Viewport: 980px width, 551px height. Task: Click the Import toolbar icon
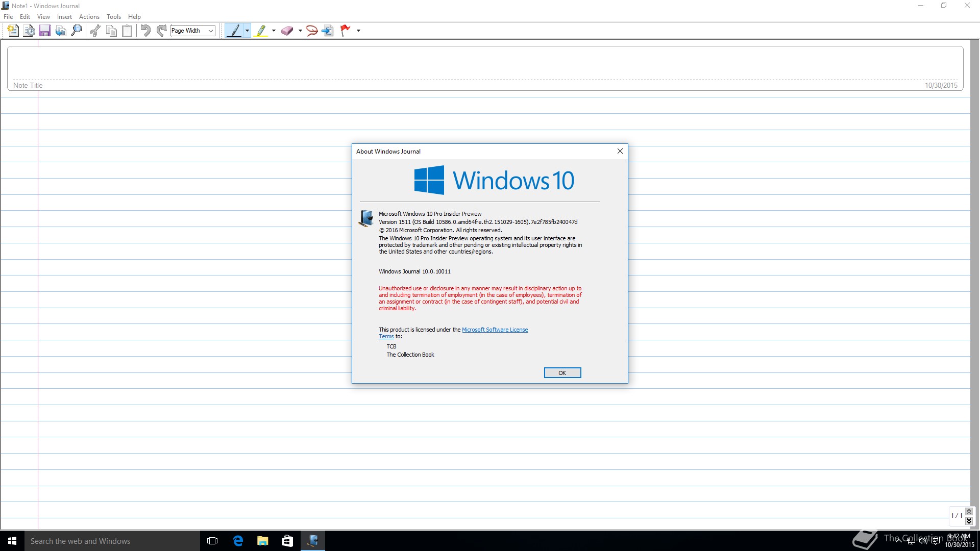tap(61, 31)
